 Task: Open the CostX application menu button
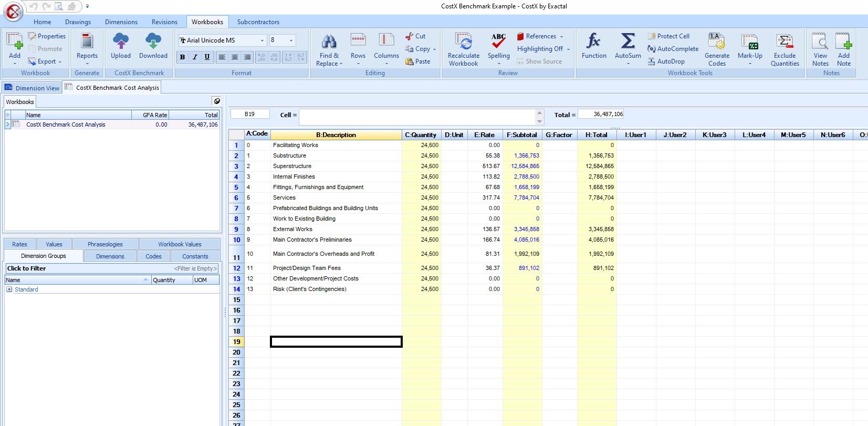[13, 11]
